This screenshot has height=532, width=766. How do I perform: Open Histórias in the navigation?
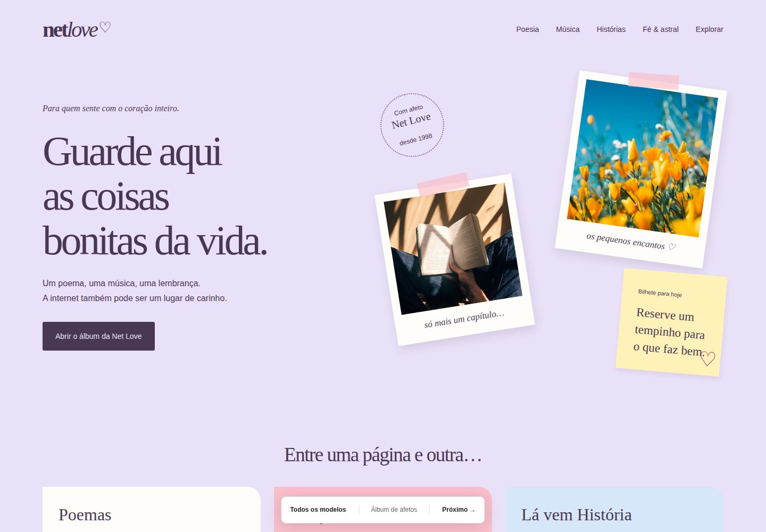pyautogui.click(x=611, y=29)
